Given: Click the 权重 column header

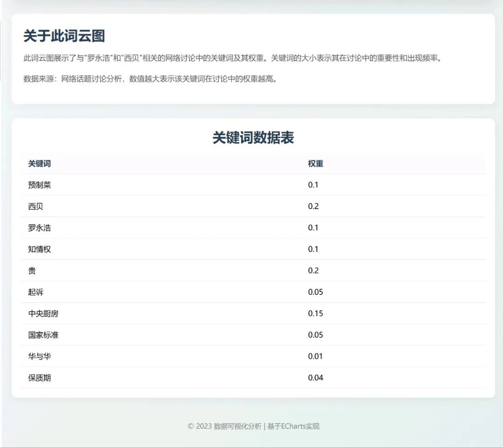Looking at the screenshot, I should [315, 163].
